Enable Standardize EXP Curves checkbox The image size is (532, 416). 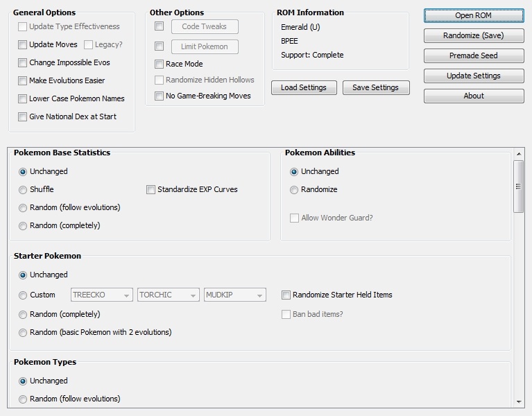[151, 189]
